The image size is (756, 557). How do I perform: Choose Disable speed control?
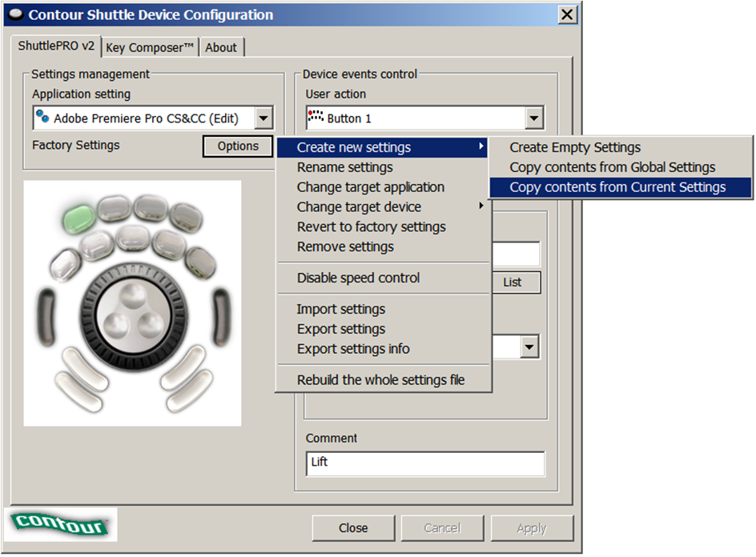tap(358, 278)
